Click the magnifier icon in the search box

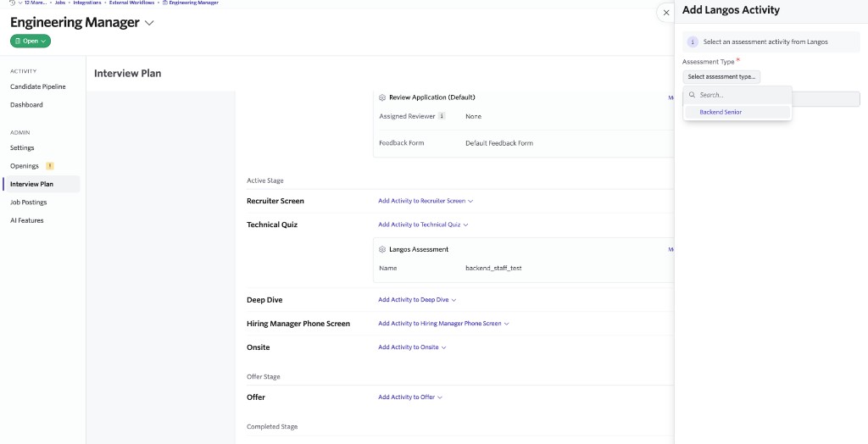coord(692,95)
